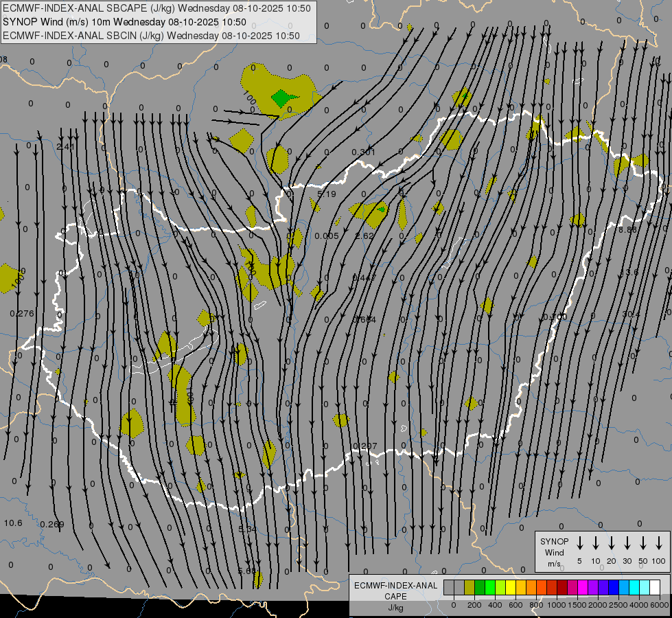Pick the olive swatch in CAPE colorbar
Viewport: 672px width, 618px height.
point(470,587)
